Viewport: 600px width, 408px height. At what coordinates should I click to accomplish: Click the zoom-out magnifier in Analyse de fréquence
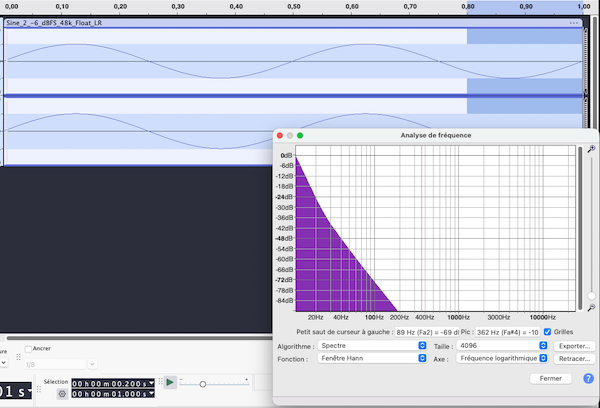pyautogui.click(x=591, y=307)
